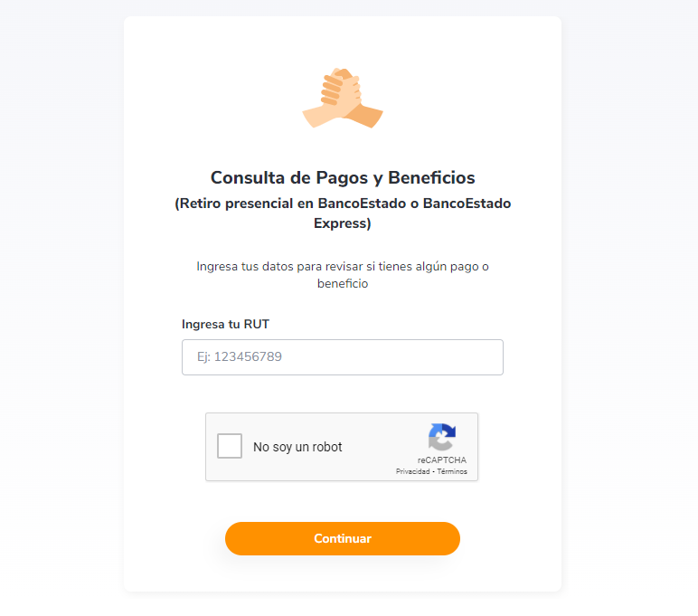The image size is (698, 616).
Task: Click the "No soy un robot" label text
Action: [297, 447]
